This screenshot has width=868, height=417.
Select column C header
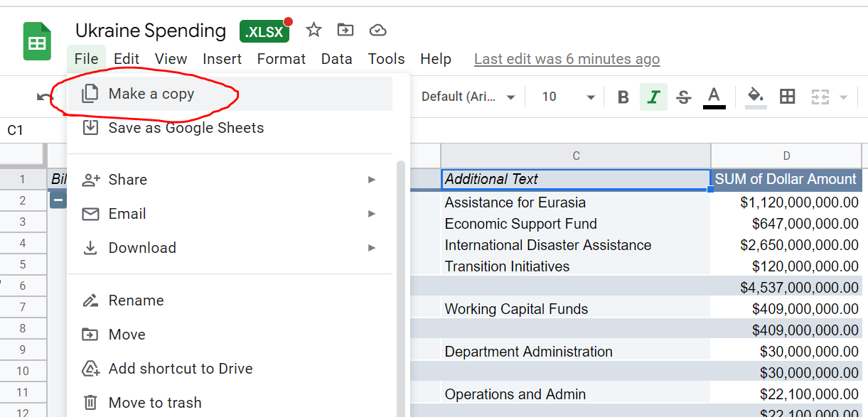(x=576, y=156)
